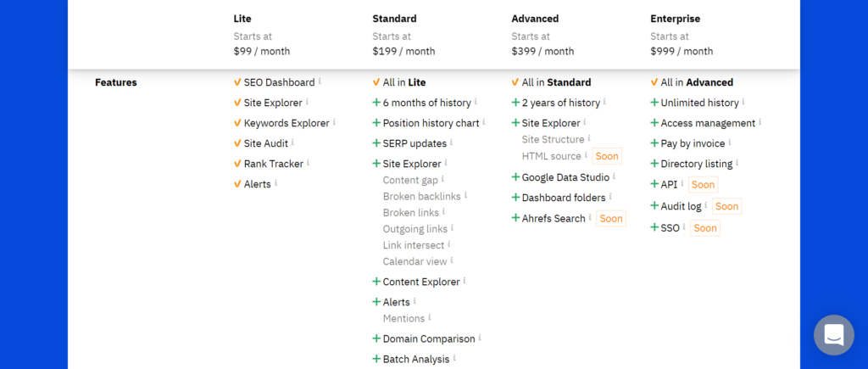This screenshot has height=369, width=868.
Task: Click info icon beside Batch Analysis
Action: click(454, 358)
